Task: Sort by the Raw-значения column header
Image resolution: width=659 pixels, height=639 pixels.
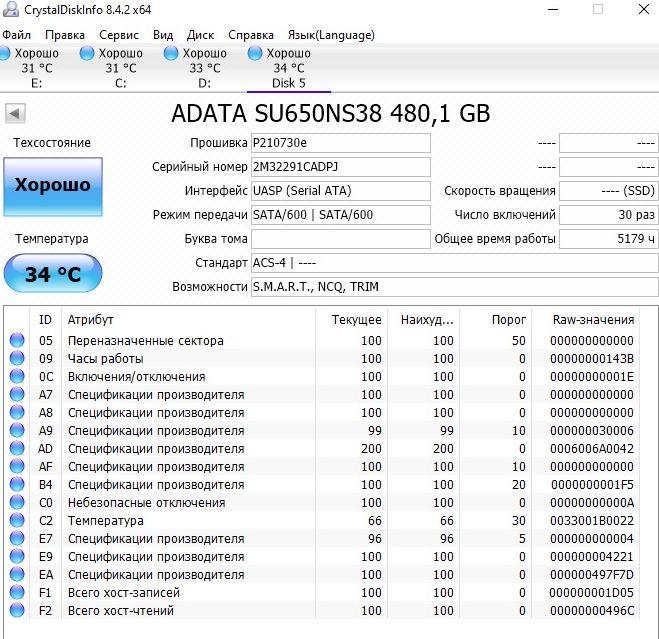Action: [594, 320]
